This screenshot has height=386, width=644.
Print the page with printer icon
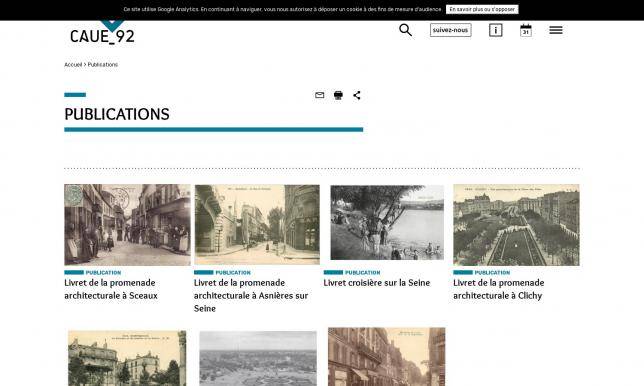click(338, 95)
